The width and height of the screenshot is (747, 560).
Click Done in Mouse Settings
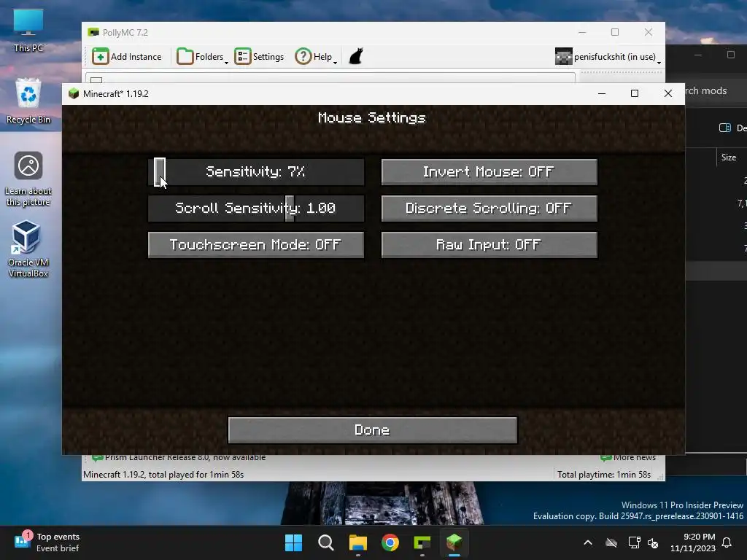(x=373, y=430)
